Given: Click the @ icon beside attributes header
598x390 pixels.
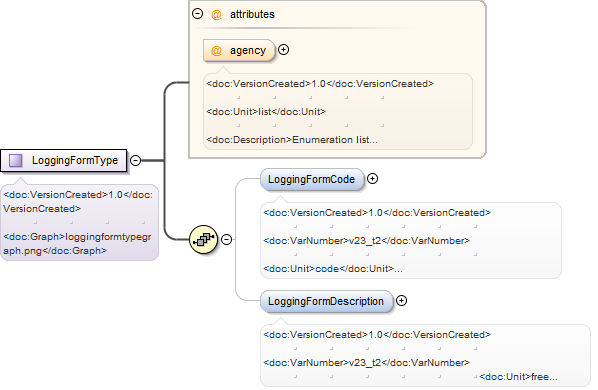Looking at the screenshot, I should [x=216, y=14].
